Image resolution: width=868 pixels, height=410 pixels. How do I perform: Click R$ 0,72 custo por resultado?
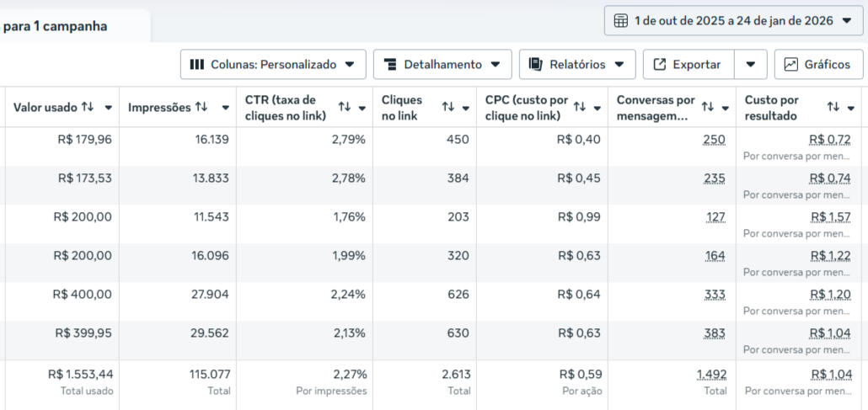[829, 140]
